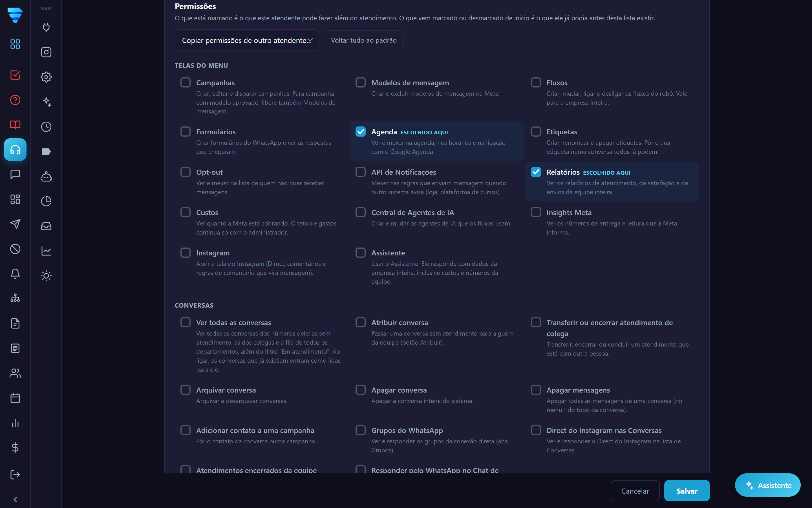Open the robot bot icon
The width and height of the screenshot is (812, 508).
click(x=46, y=176)
